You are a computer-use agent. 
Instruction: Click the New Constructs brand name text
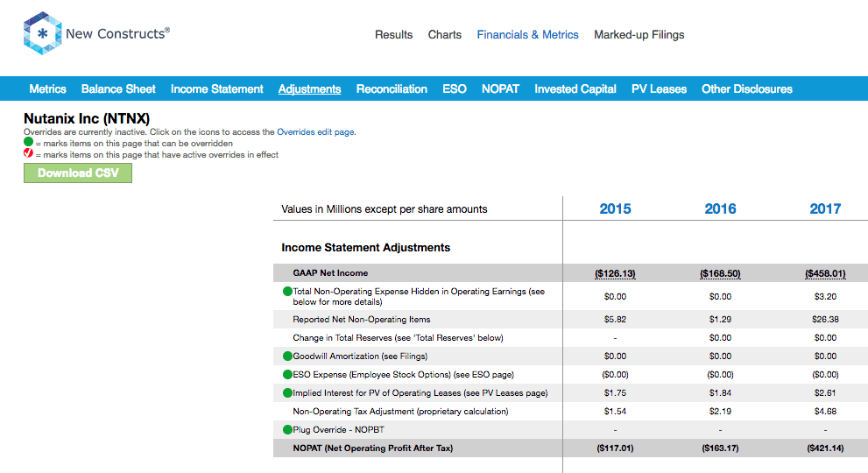tap(117, 34)
